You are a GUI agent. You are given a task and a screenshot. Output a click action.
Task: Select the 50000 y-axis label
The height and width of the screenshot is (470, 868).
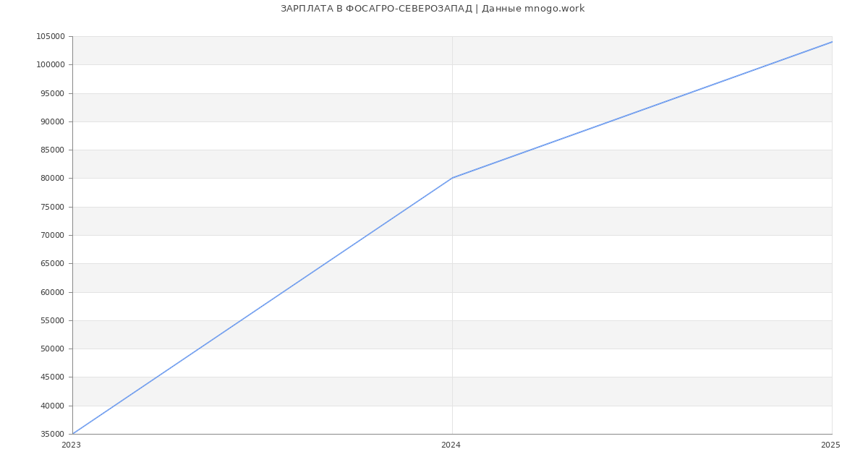(x=52, y=349)
